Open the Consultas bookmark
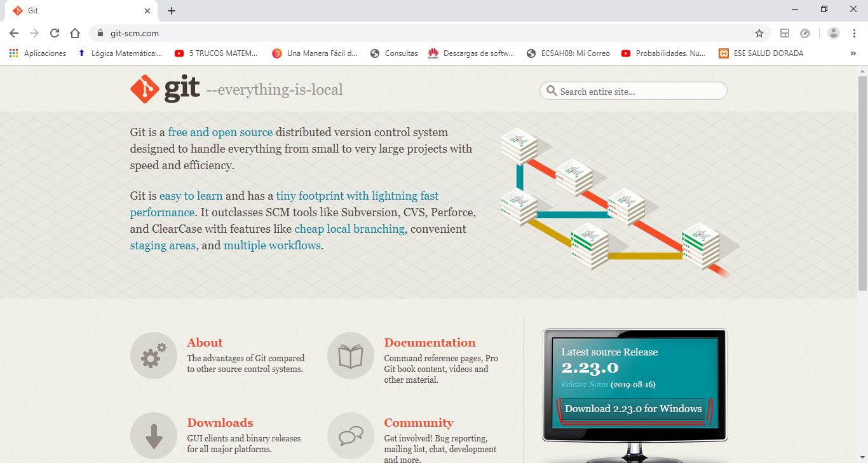The height and width of the screenshot is (463, 868). click(394, 53)
